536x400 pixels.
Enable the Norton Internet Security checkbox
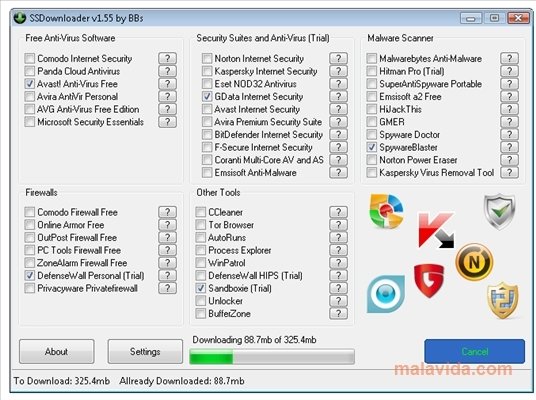[x=207, y=58]
